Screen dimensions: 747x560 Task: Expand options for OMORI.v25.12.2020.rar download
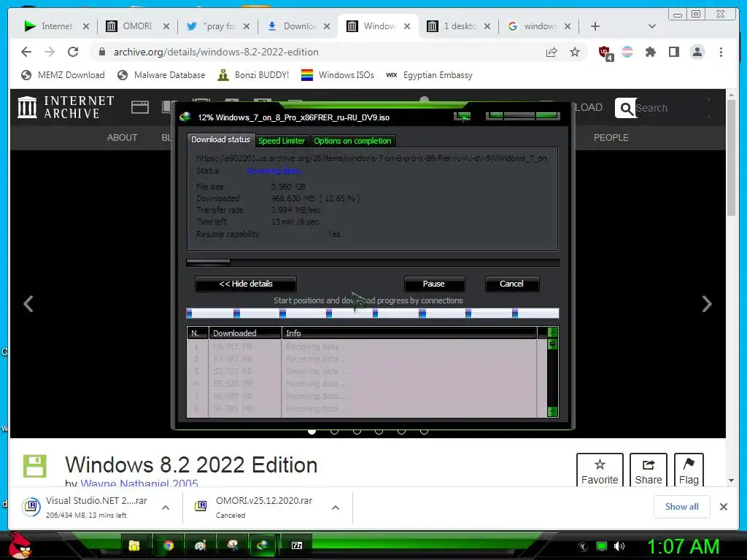pyautogui.click(x=336, y=507)
